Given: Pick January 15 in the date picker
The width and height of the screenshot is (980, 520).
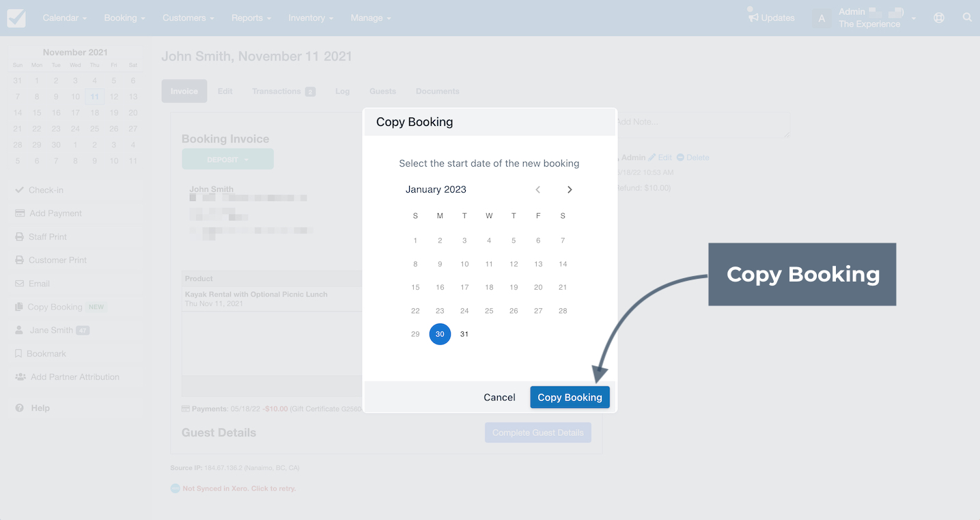Looking at the screenshot, I should pos(415,287).
